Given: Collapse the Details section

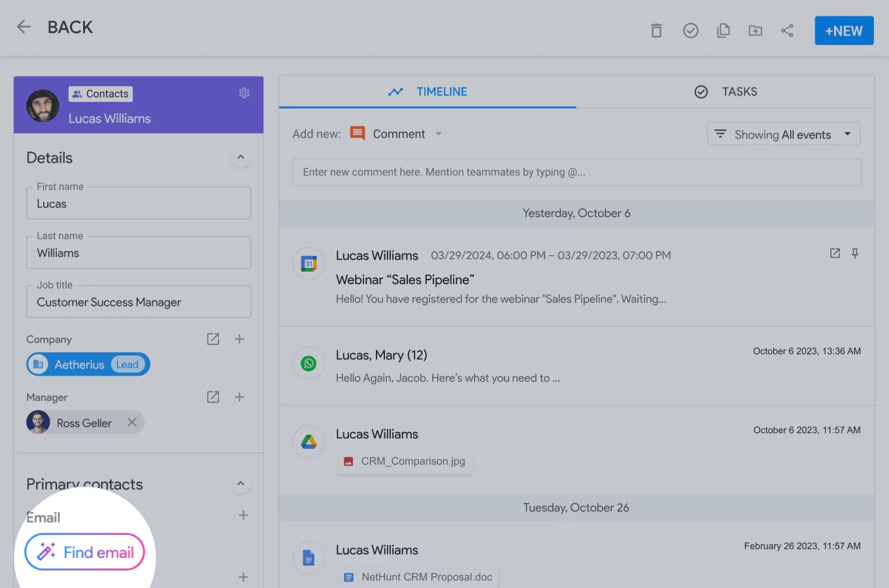Looking at the screenshot, I should [x=241, y=157].
